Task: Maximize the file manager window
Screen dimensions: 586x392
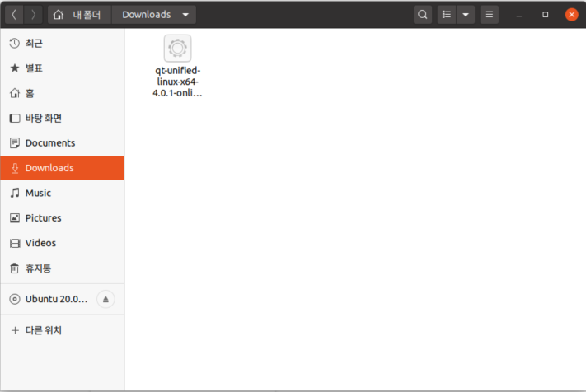Action: point(546,15)
